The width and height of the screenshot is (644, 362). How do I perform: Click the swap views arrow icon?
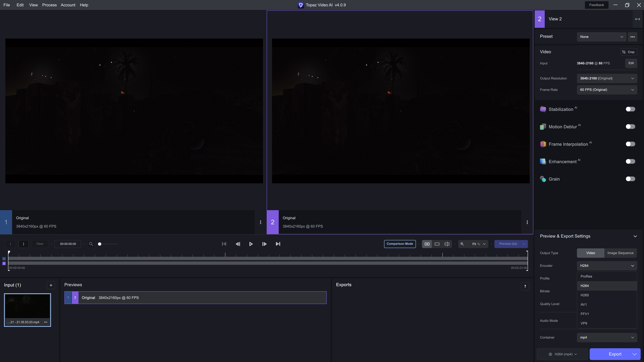(x=637, y=19)
